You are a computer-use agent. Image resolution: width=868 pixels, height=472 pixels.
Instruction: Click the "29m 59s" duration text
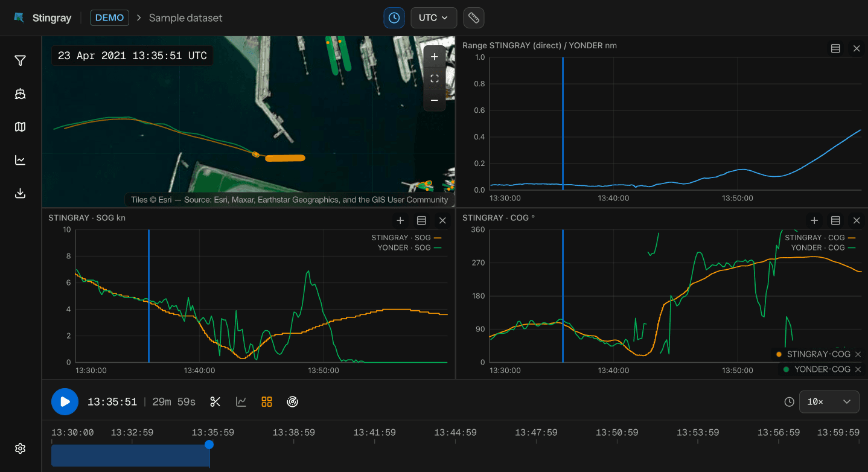174,402
